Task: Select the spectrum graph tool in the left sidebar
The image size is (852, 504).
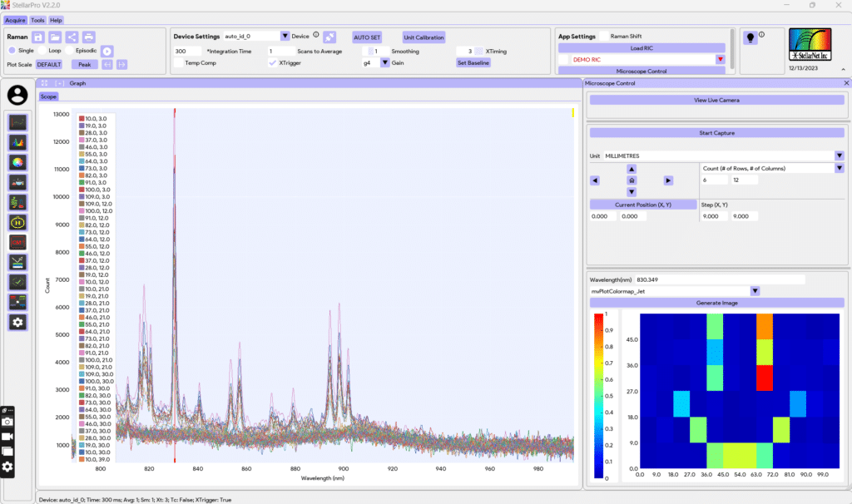Action: click(17, 122)
